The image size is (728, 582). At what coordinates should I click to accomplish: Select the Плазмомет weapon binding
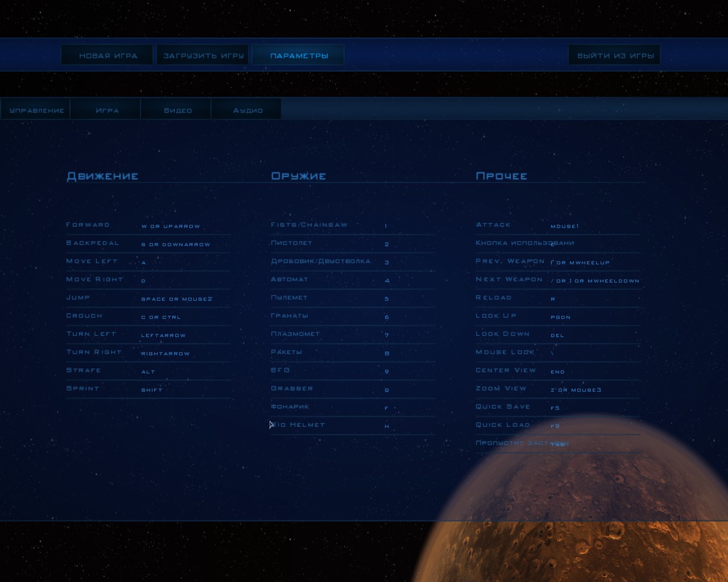[353, 335]
